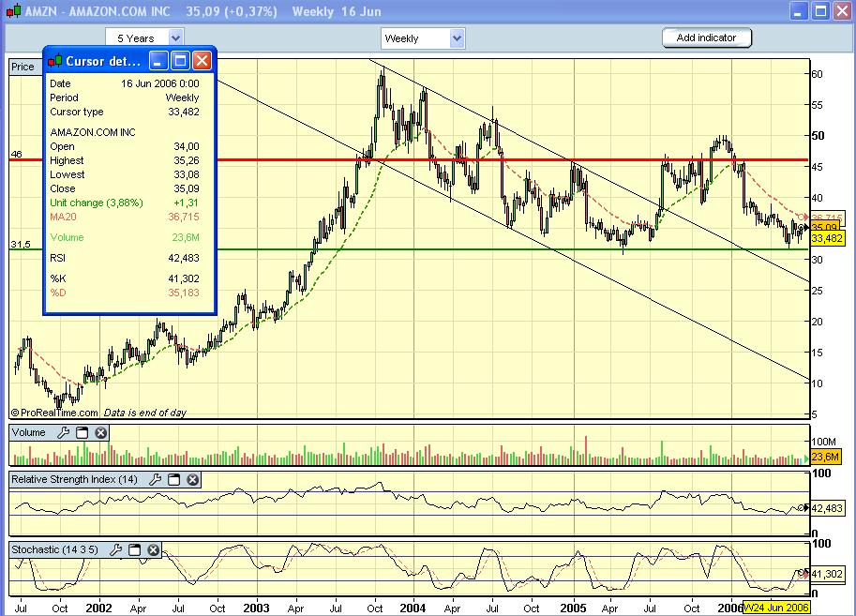Screen dimensions: 856x616
Task: Click the 42,483 RSI value label
Action: [827, 508]
